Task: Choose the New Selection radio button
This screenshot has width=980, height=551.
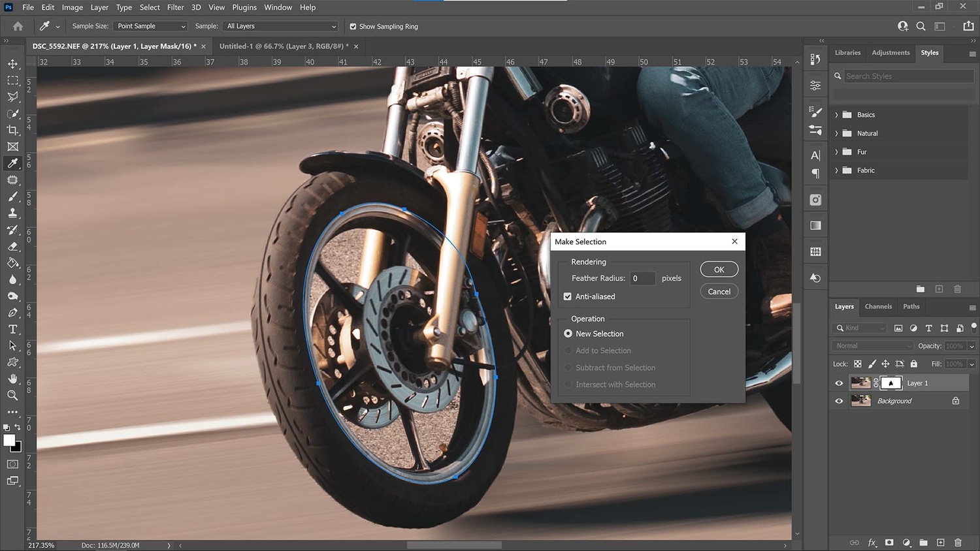Action: pos(568,334)
